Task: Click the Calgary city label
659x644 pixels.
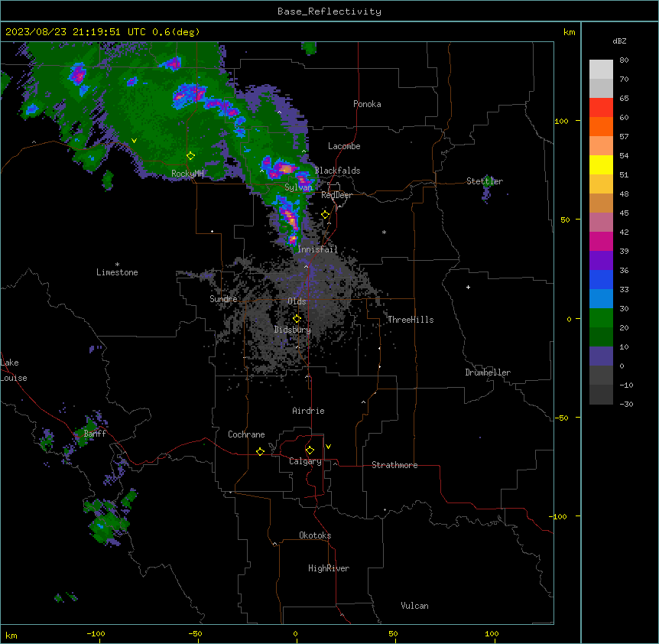Action: 305,461
